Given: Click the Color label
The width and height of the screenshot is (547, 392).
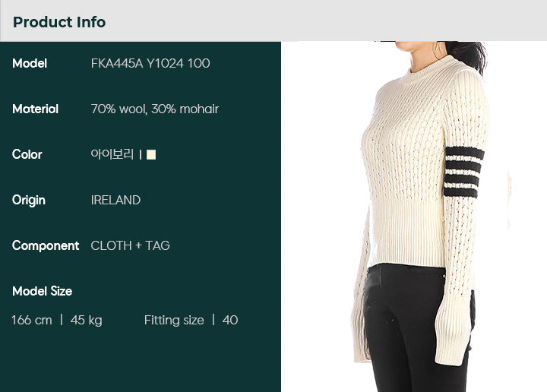Looking at the screenshot, I should click(27, 154).
